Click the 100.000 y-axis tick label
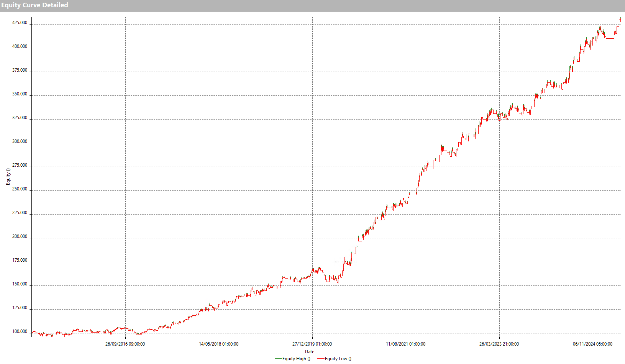 [20, 331]
